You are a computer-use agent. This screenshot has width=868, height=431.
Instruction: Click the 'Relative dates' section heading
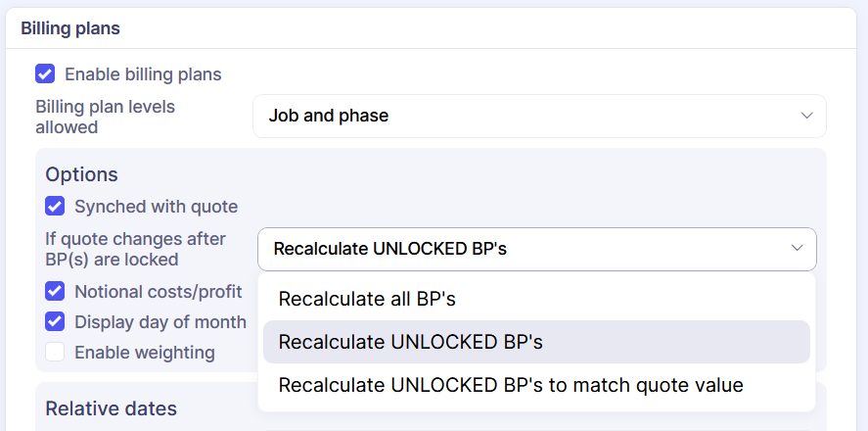coord(111,408)
